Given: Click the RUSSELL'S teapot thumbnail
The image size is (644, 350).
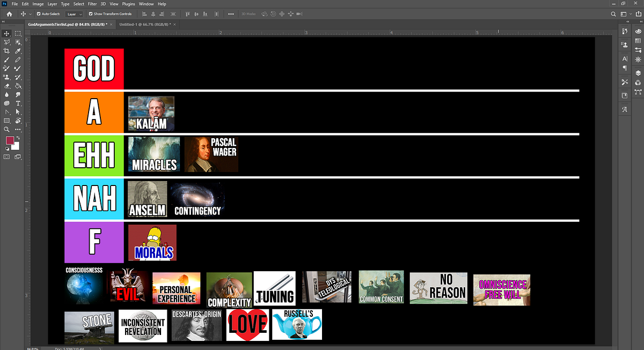Looking at the screenshot, I should (x=297, y=324).
